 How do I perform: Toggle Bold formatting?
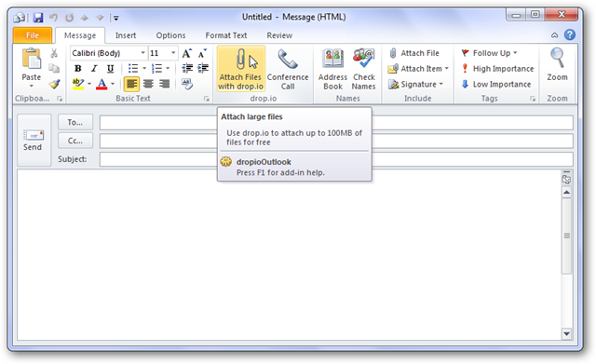click(78, 68)
